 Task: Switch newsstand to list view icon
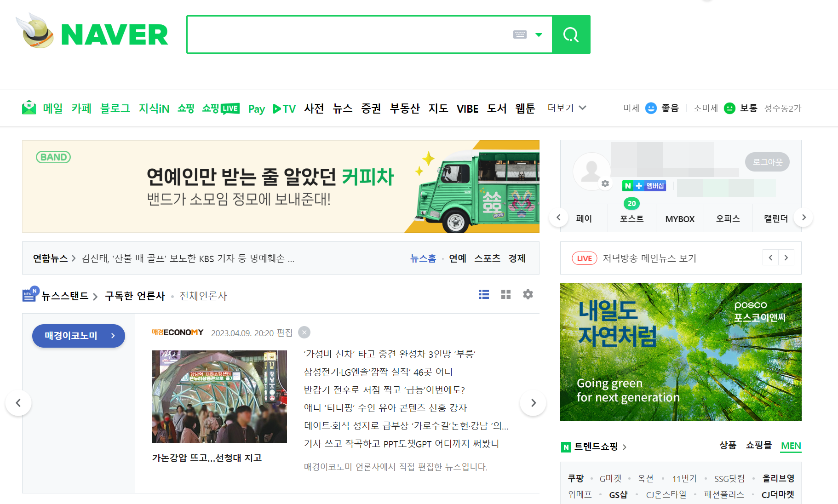(x=484, y=294)
